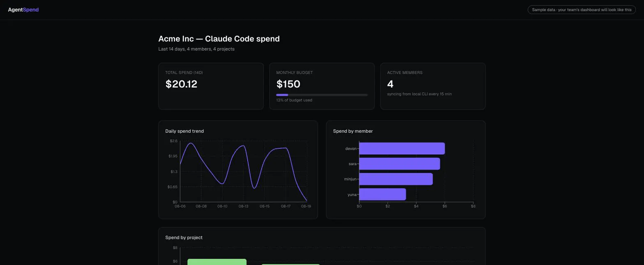Viewport: 644px width, 265px height.
Task: Click the 08-13 date axis label
Action: coord(244,206)
